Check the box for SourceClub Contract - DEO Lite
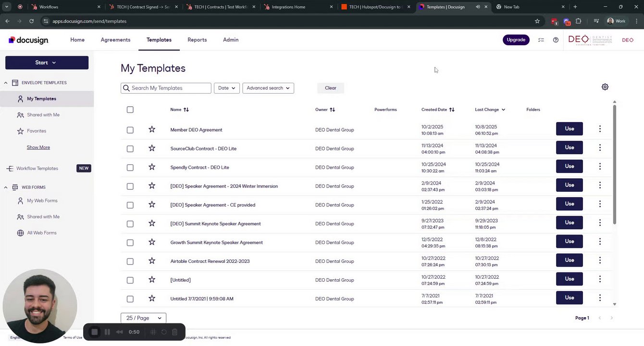Image resolution: width=644 pixels, height=346 pixels. [130, 148]
